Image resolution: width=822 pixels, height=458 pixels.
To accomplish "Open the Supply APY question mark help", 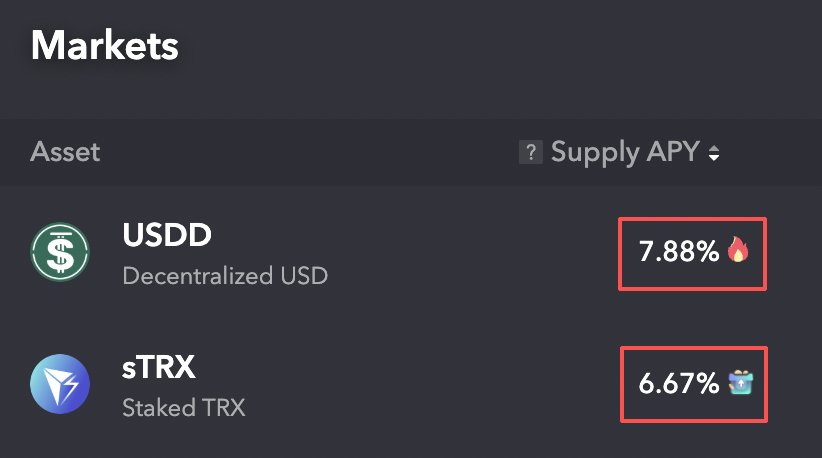I will (x=530, y=153).
